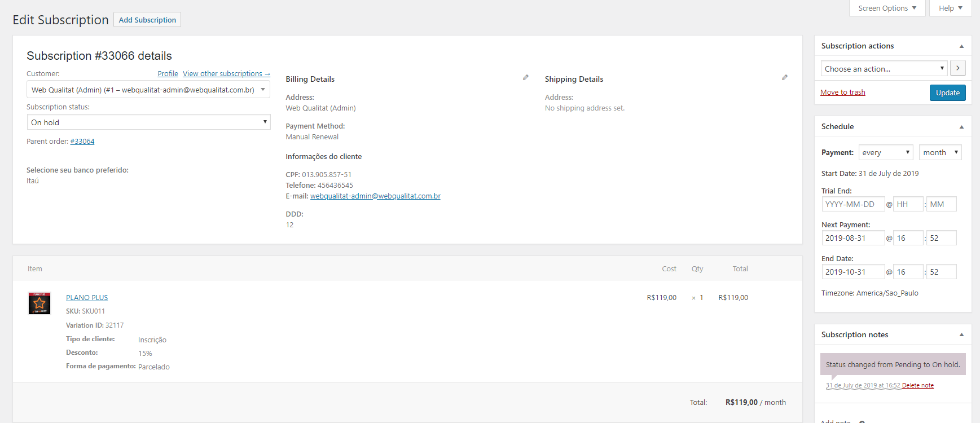Image resolution: width=980 pixels, height=423 pixels.
Task: Open the Customer selection dropdown
Action: click(148, 90)
